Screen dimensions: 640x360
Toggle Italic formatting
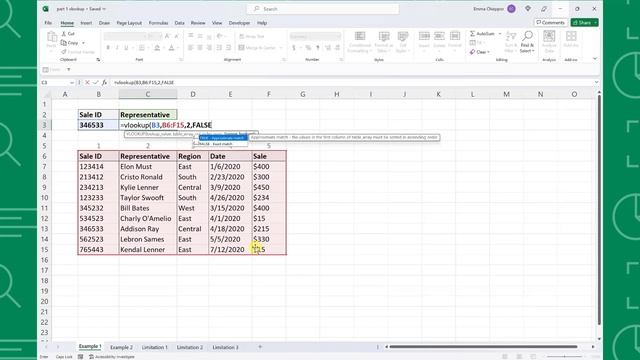click(117, 48)
